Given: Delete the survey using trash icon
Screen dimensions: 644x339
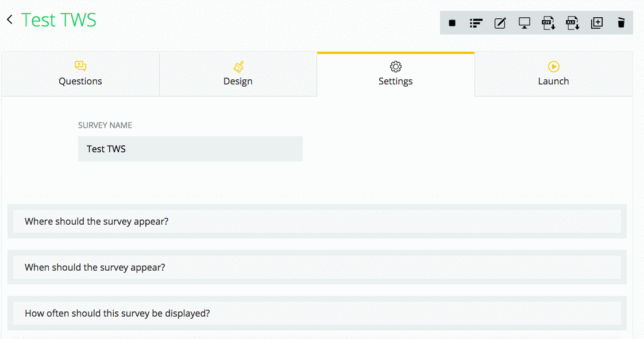Looking at the screenshot, I should (621, 22).
